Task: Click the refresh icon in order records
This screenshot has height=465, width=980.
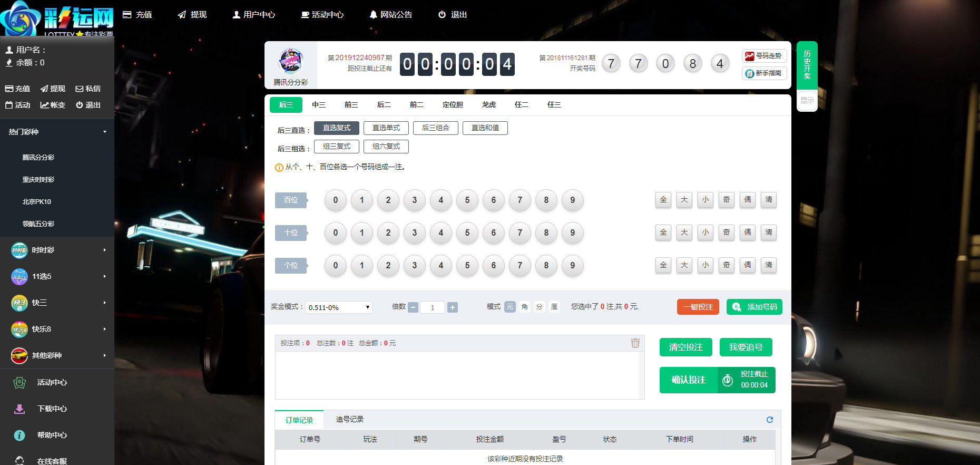Action: [x=769, y=420]
